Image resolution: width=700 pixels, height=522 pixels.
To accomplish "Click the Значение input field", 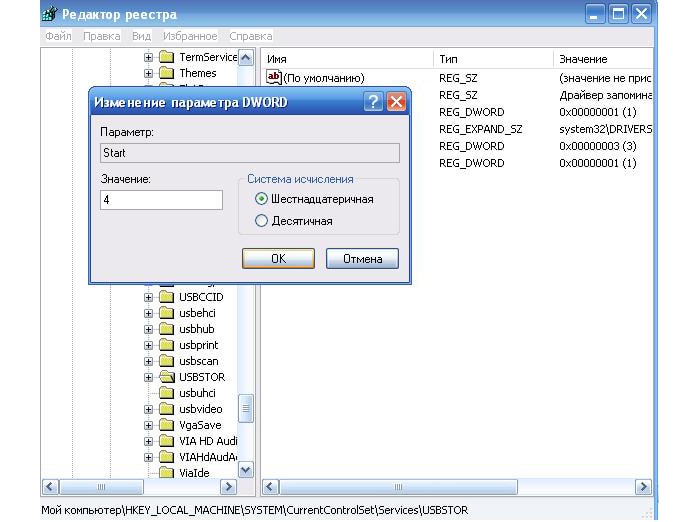I will [x=161, y=200].
